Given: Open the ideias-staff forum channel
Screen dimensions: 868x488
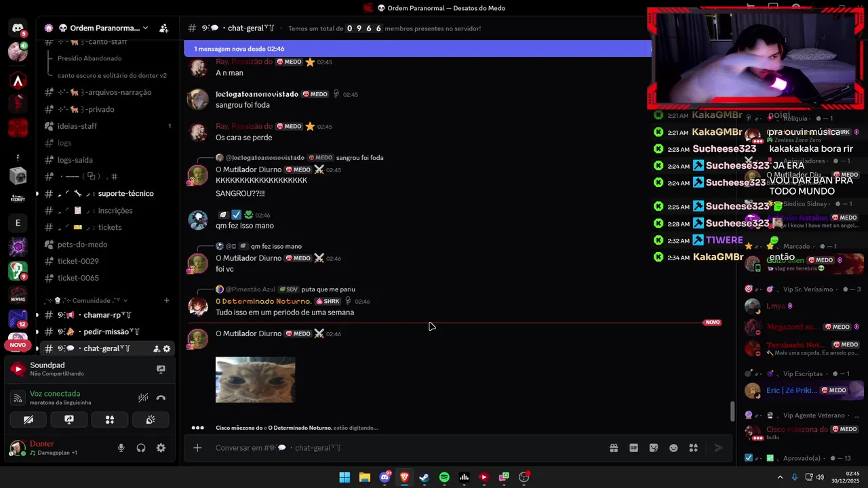Looking at the screenshot, I should pyautogui.click(x=106, y=126).
